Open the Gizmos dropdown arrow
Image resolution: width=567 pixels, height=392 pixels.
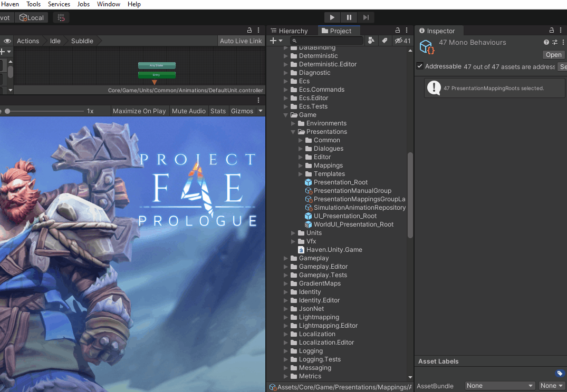pos(261,111)
